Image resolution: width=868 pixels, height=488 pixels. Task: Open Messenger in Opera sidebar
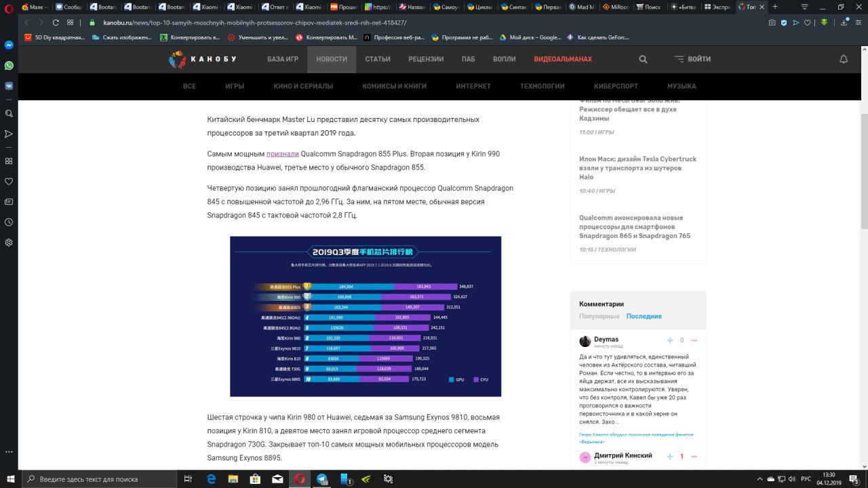pos(9,45)
